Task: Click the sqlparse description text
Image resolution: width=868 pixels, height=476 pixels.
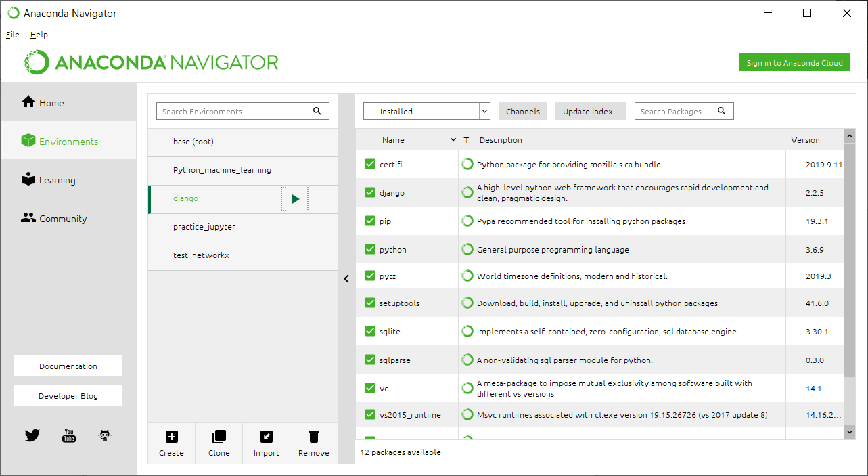Action: (x=565, y=360)
